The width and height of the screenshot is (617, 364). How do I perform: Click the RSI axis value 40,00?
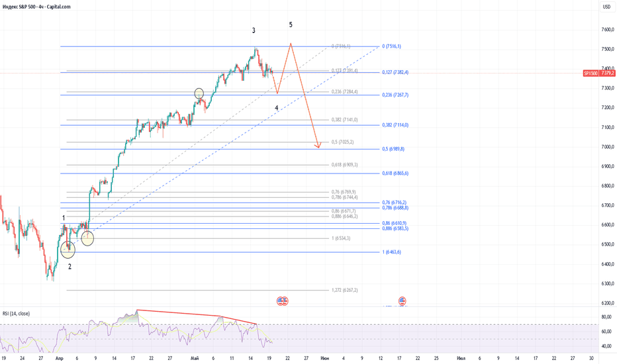tap(607, 346)
